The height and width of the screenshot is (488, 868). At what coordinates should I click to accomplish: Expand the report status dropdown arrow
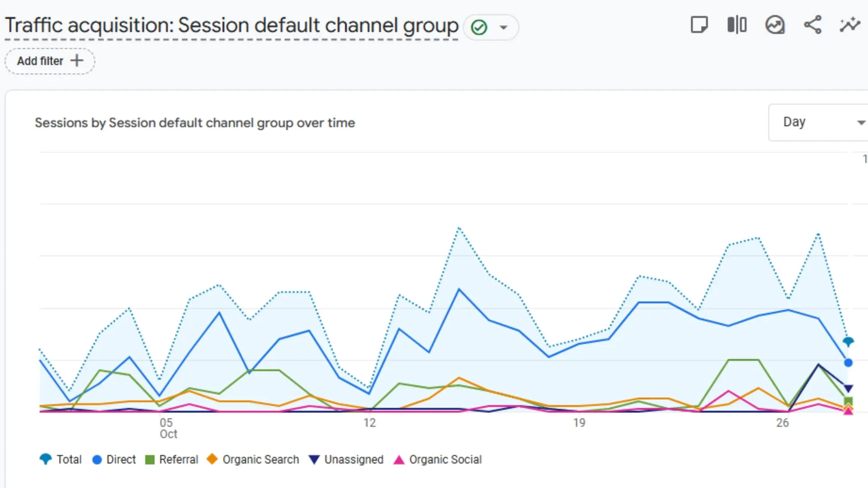pyautogui.click(x=503, y=27)
